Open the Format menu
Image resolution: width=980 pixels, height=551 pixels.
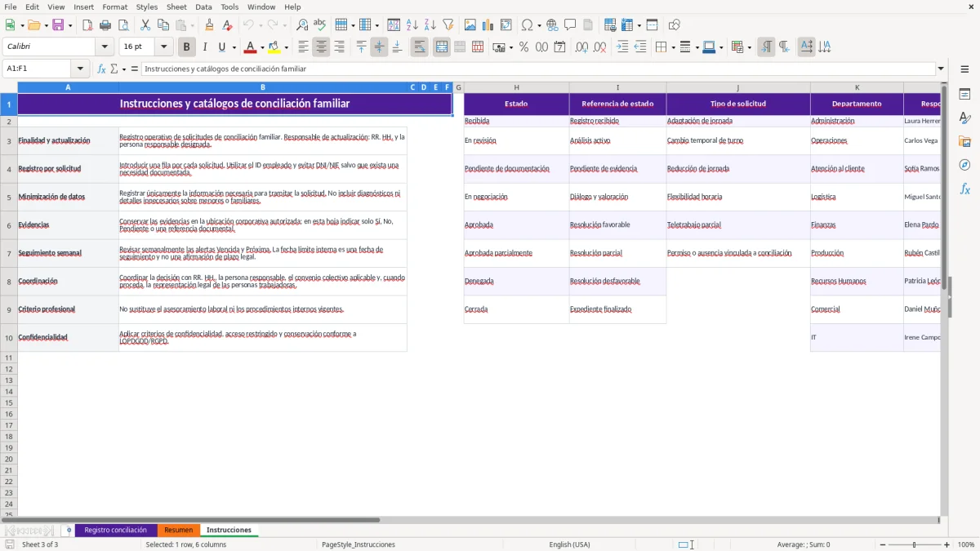tap(114, 7)
